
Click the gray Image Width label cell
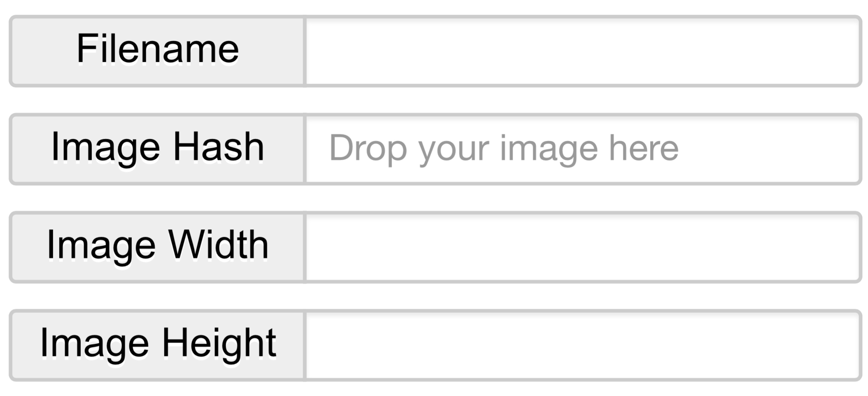(x=157, y=247)
